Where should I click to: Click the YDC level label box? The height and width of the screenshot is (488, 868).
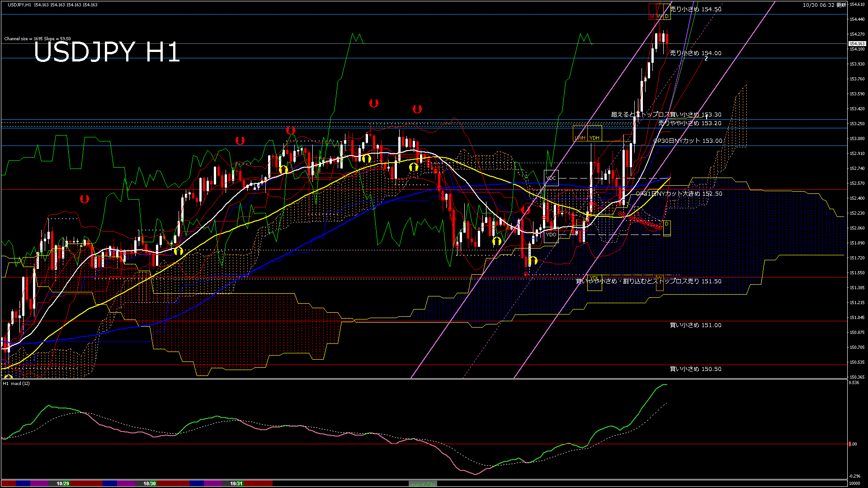point(552,178)
